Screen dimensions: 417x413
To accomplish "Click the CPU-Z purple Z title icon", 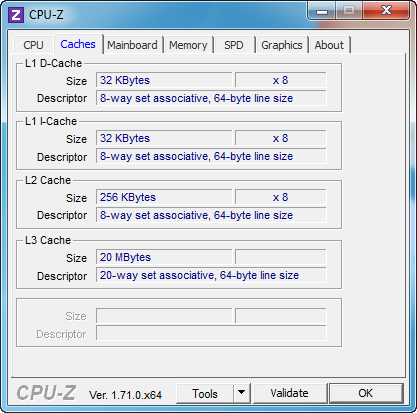I will [x=16, y=15].
